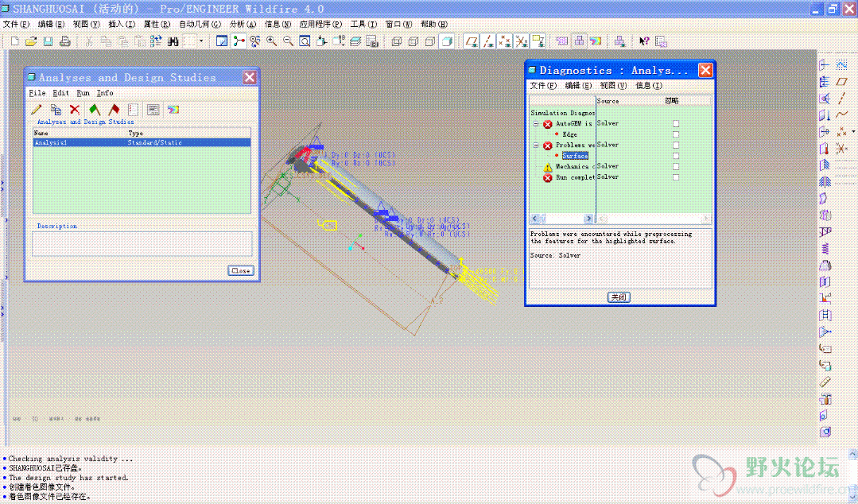Edit the selected analysis with pencil icon
The image size is (858, 504).
(x=37, y=110)
